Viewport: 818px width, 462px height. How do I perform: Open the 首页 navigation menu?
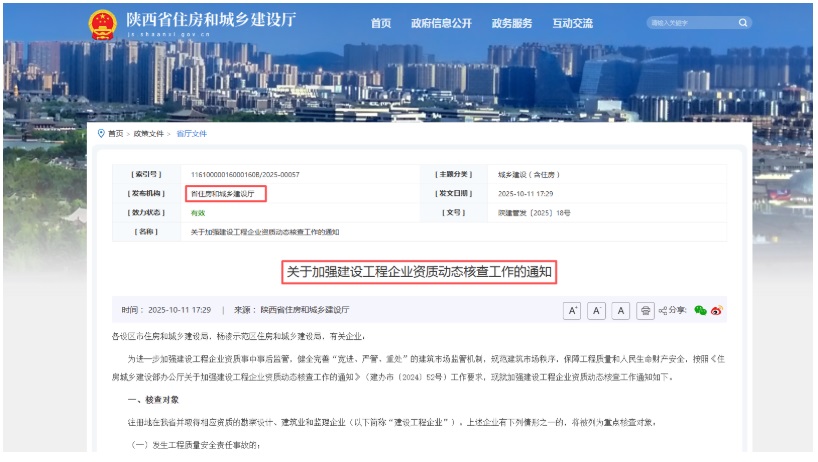(x=381, y=23)
